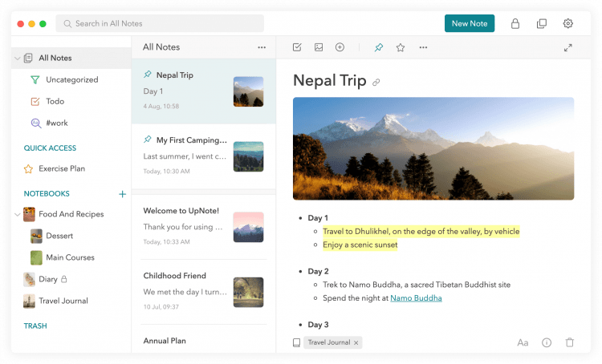Viewport: 602px width, 364px height.
Task: Click the Main Courses notebook cover icon
Action: [x=36, y=257]
